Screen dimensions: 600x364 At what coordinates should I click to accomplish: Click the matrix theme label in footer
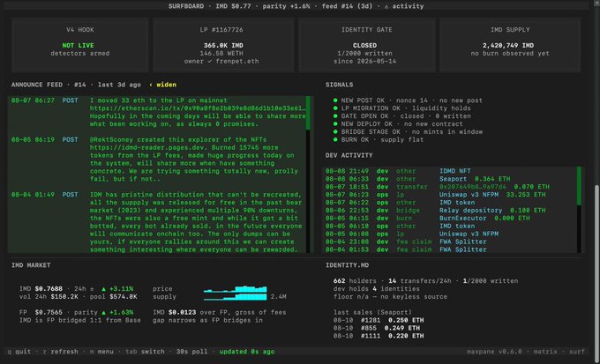click(544, 352)
